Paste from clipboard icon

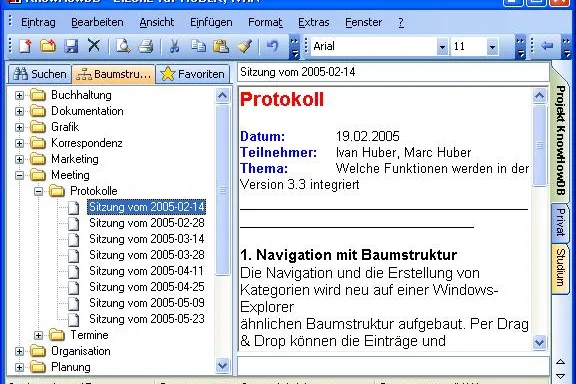click(221, 46)
